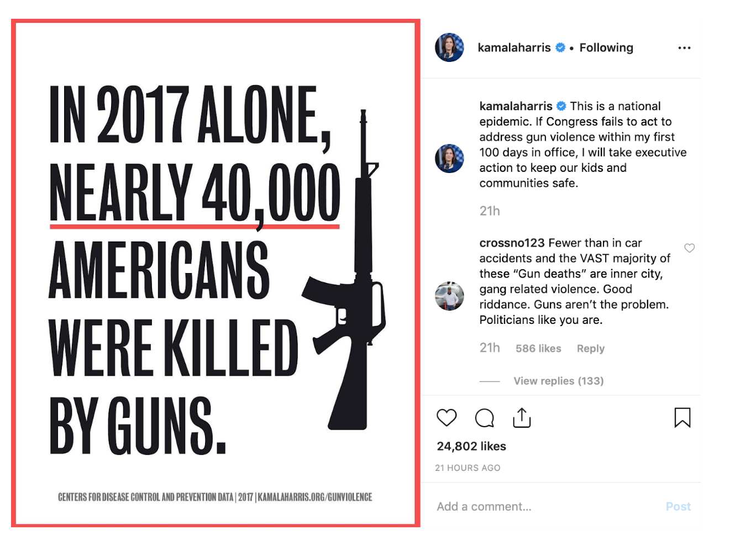Open the crossno123 commenter avatar
Screen dimensions: 756x535
(449, 296)
